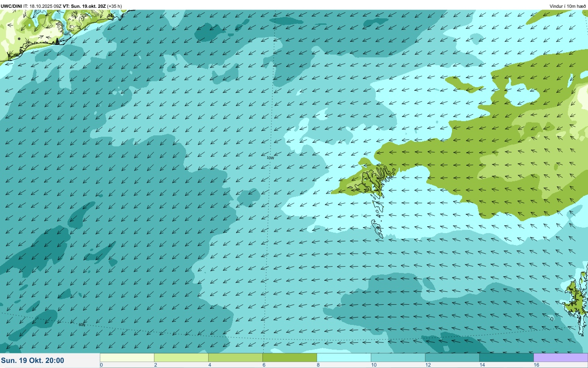
Task: Click the 'UWC/DINI' model label
Action: (11, 6)
